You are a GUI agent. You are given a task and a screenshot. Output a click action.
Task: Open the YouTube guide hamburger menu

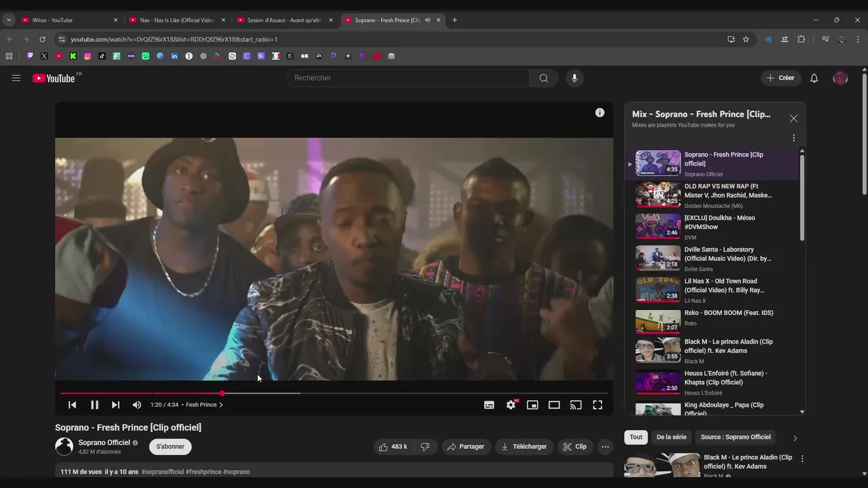click(x=16, y=78)
